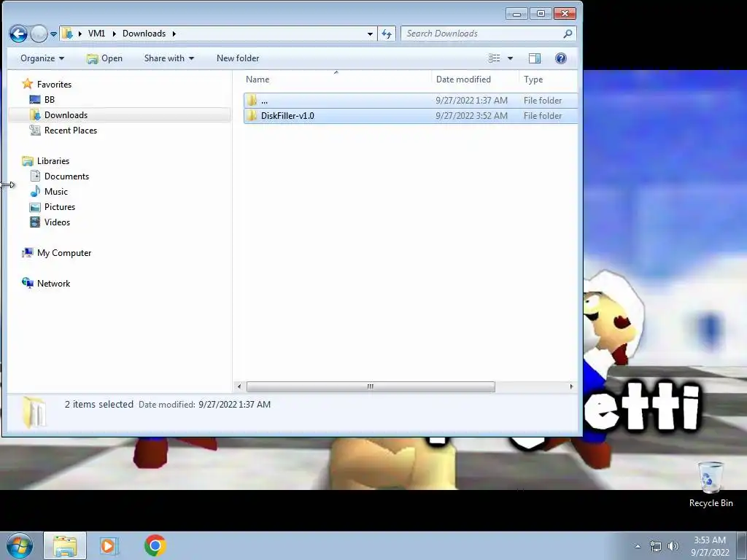Open the Videos library
The image size is (747, 560).
pyautogui.click(x=50, y=222)
